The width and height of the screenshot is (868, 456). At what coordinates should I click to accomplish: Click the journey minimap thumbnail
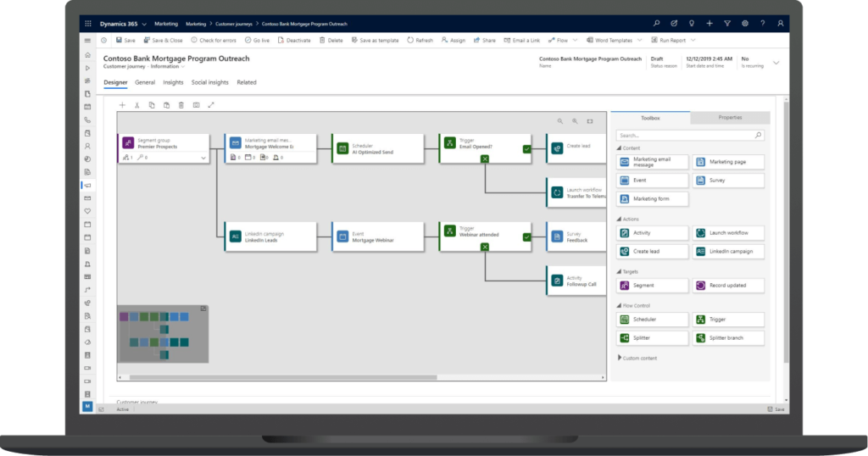(163, 334)
